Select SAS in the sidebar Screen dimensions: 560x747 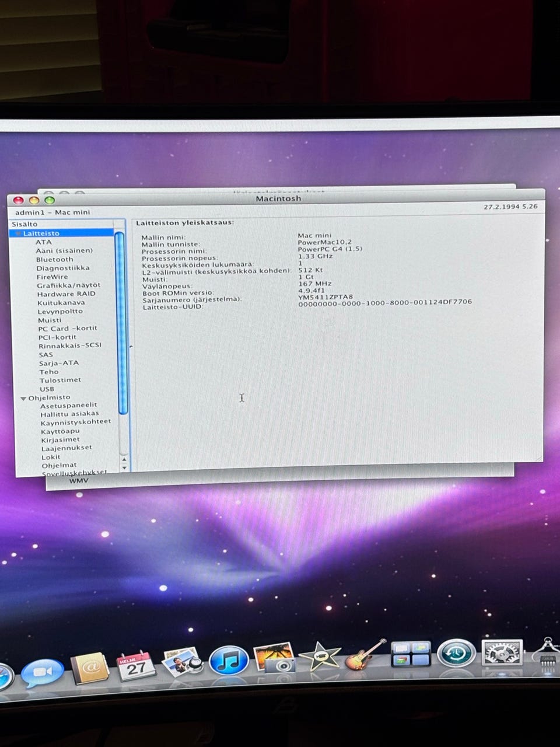click(46, 354)
